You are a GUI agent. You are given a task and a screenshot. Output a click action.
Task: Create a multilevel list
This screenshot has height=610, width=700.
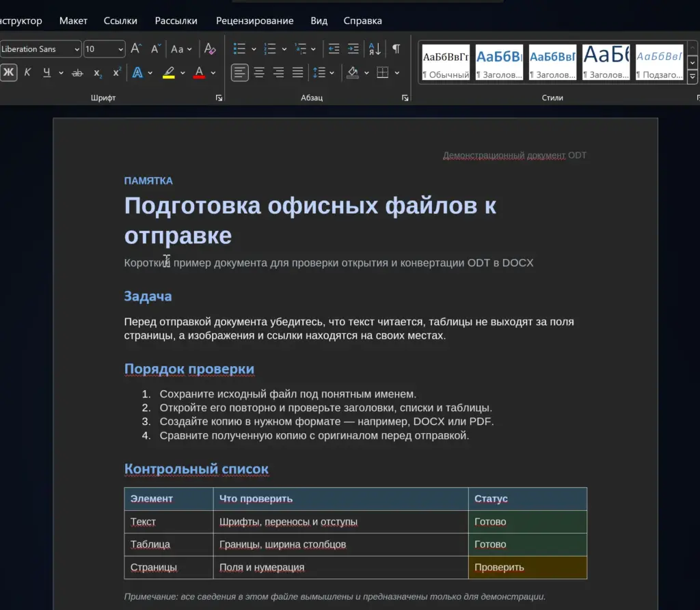coord(301,48)
